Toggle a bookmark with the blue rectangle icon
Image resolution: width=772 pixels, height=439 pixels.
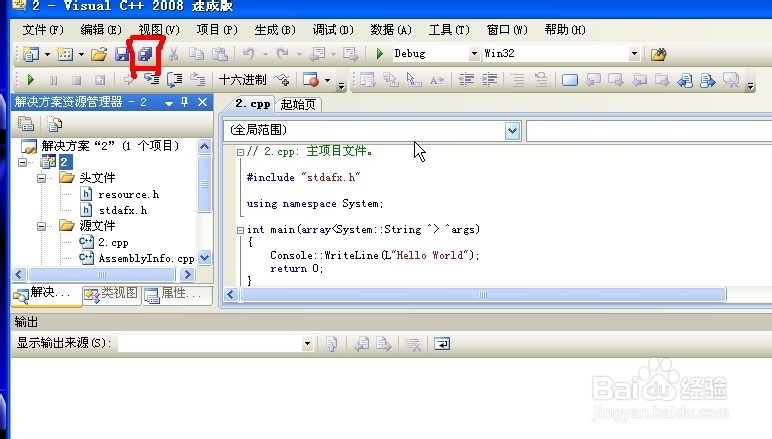[570, 80]
